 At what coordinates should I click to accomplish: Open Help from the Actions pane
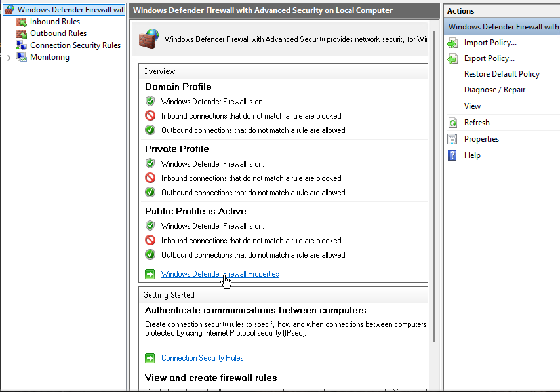coord(472,155)
